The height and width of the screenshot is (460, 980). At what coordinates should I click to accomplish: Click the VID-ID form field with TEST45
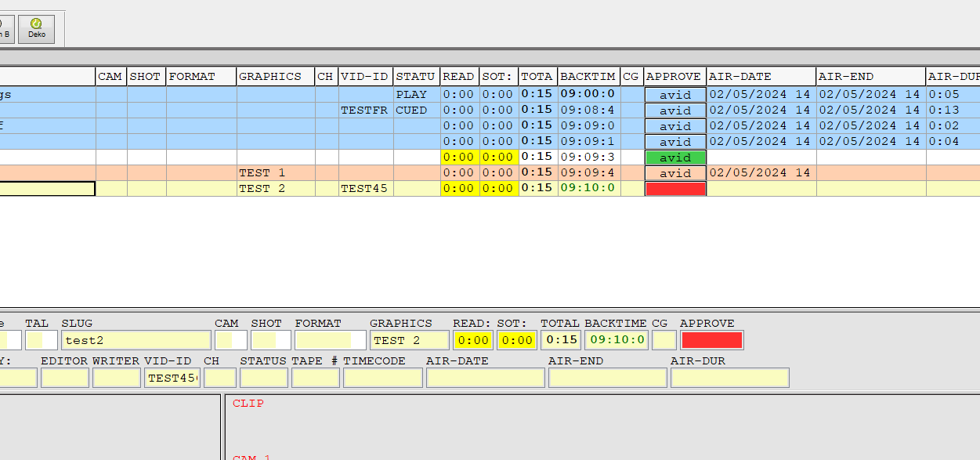pyautogui.click(x=172, y=378)
